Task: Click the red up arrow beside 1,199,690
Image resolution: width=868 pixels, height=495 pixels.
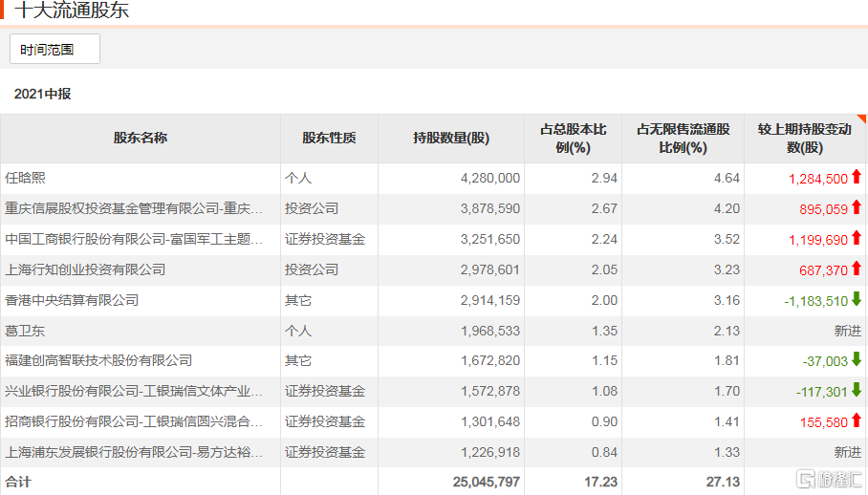Action: [857, 237]
